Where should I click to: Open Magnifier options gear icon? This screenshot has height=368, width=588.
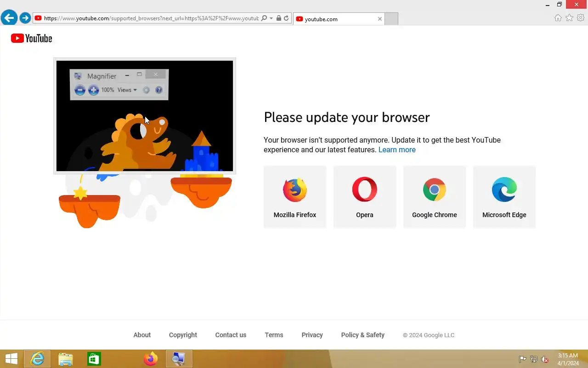[146, 90]
